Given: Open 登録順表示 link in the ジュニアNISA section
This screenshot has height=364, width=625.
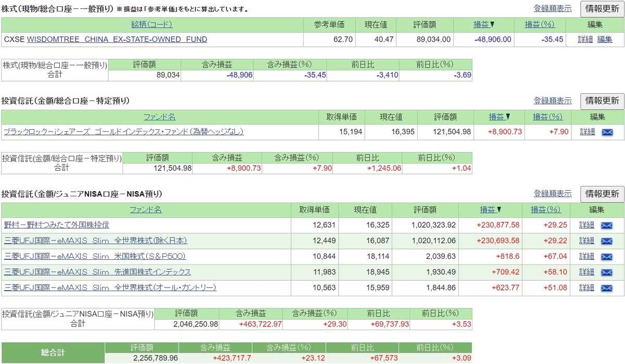Looking at the screenshot, I should point(553,194).
